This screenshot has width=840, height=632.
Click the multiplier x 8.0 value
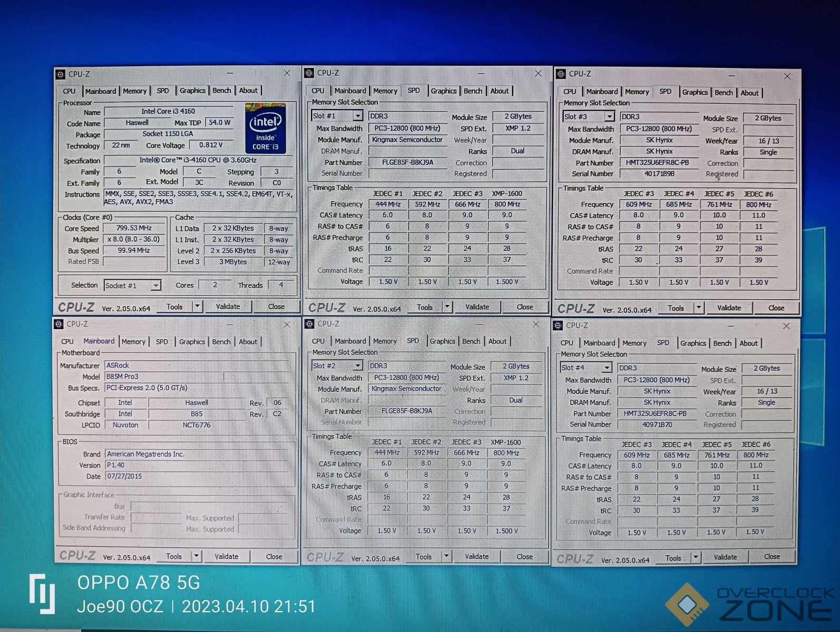pyautogui.click(x=134, y=239)
